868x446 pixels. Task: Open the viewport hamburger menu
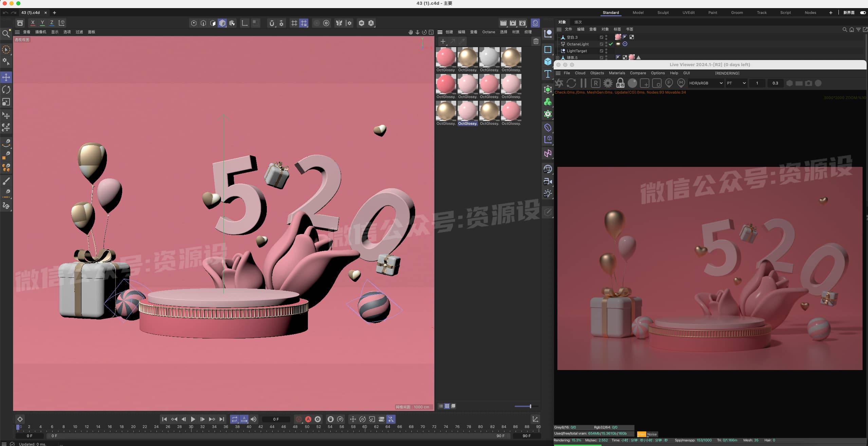[x=17, y=32]
